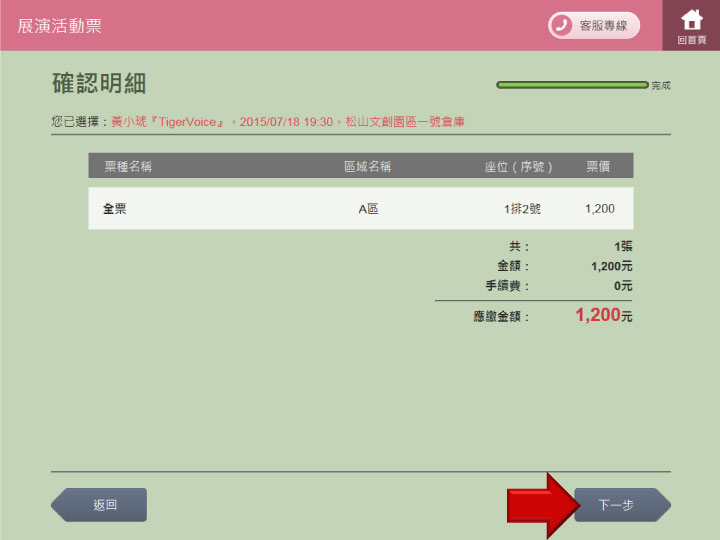Select the 票種名稱 column header
Screen dimensions: 720x540
pyautogui.click(x=128, y=166)
